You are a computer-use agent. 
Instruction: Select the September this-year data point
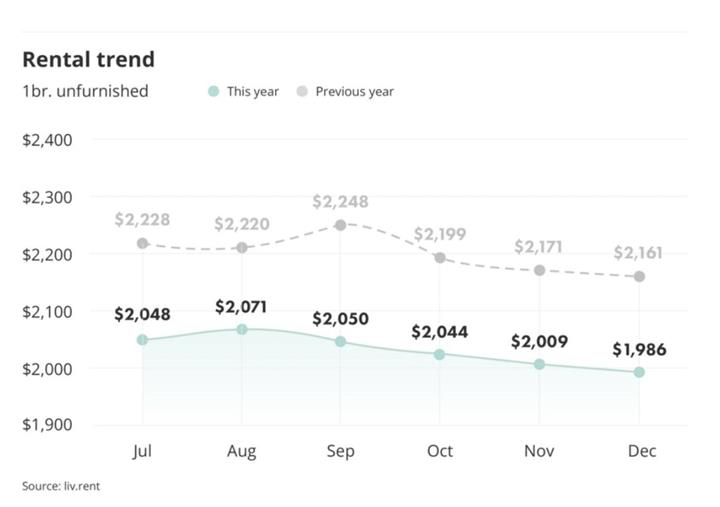341,342
